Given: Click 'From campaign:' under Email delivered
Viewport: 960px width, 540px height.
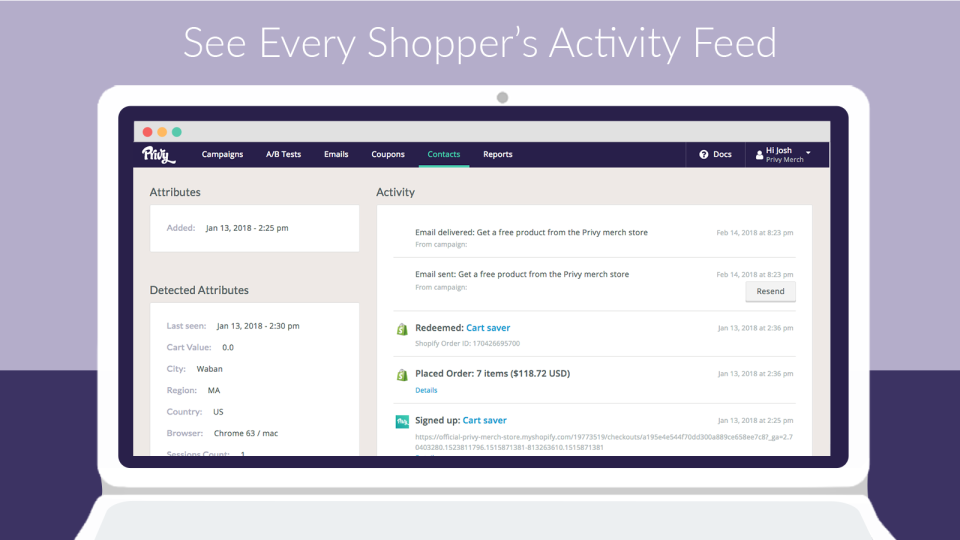Looking at the screenshot, I should 441,244.
